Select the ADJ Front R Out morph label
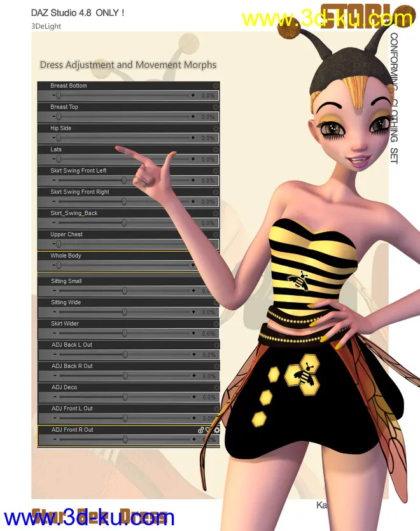The height and width of the screenshot is (531, 420). coord(72,430)
